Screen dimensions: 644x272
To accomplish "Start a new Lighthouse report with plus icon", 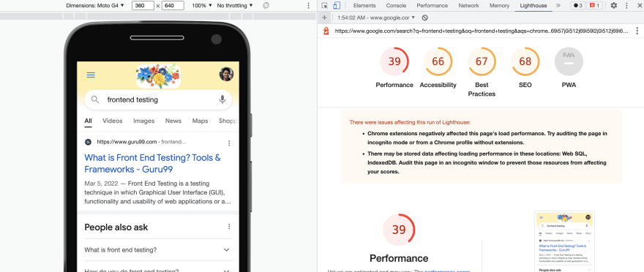I will click(324, 18).
